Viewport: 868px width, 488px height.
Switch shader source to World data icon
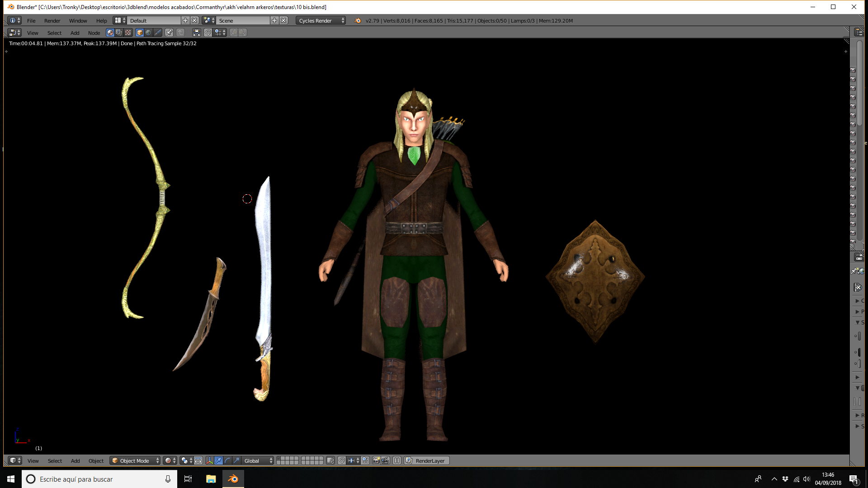coord(148,33)
